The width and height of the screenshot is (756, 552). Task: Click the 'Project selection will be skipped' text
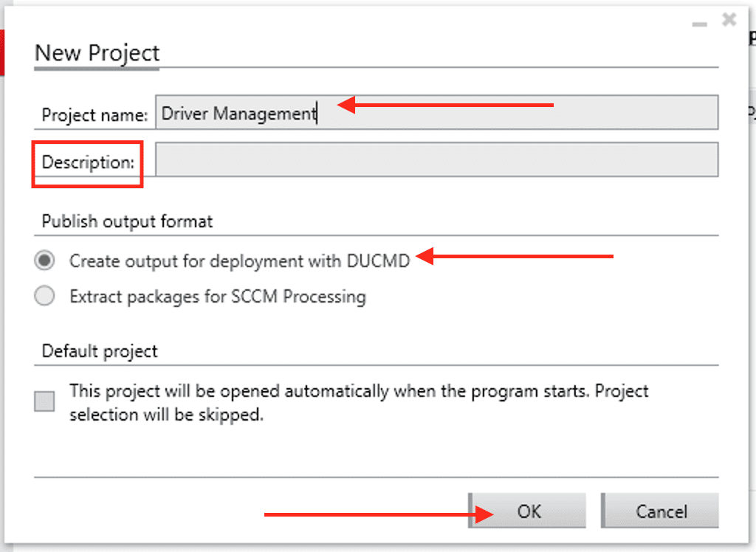pos(166,415)
